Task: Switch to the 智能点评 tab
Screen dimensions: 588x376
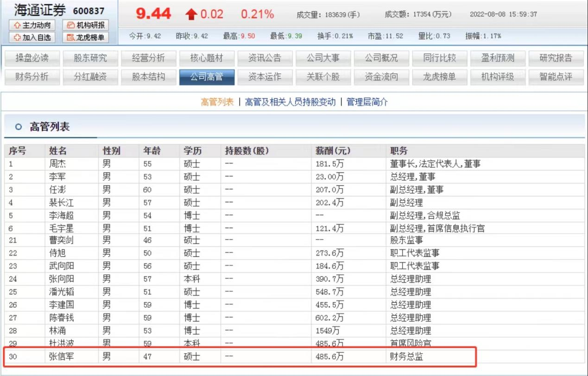Action: click(x=556, y=77)
